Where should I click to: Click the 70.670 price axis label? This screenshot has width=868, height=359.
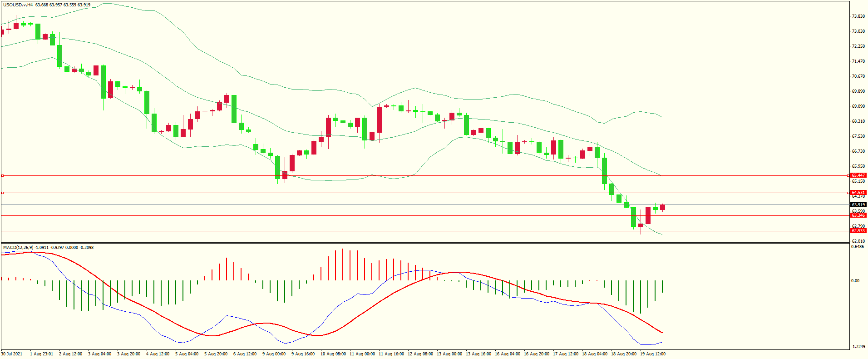tap(858, 76)
